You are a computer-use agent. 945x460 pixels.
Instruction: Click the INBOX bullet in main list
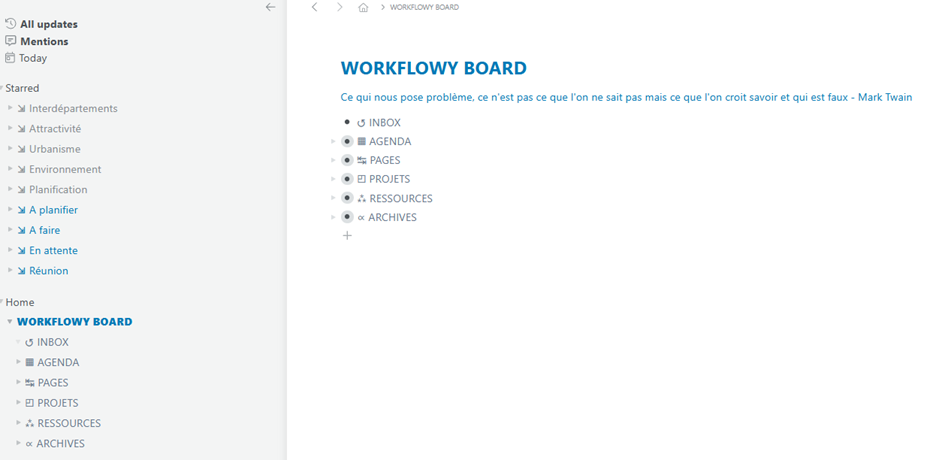347,122
